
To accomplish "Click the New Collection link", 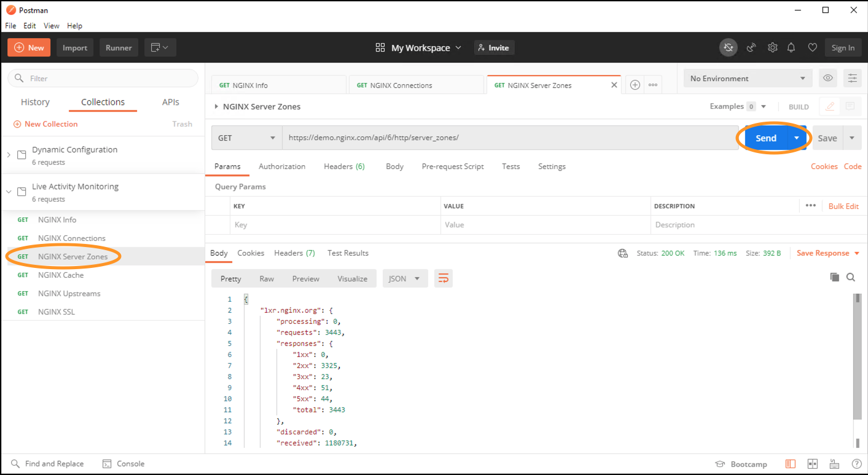I will click(45, 124).
